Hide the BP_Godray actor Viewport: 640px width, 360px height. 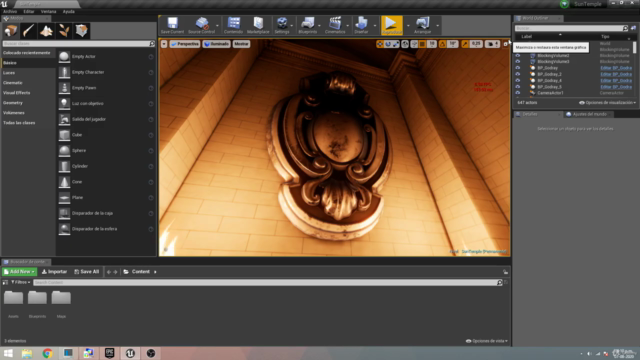518,68
